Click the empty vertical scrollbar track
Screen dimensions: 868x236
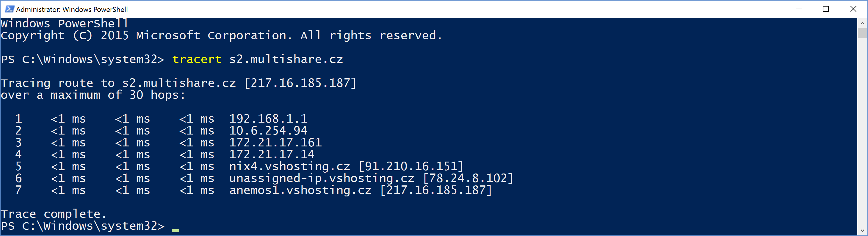coord(862,135)
